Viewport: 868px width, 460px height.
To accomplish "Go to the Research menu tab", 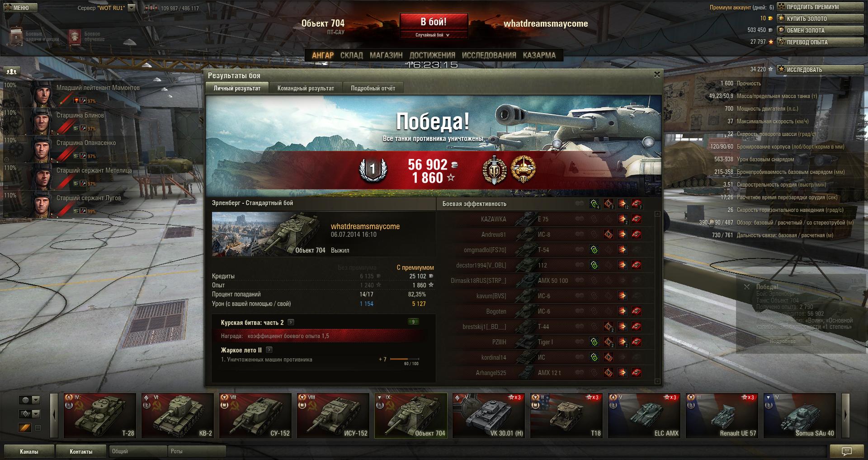I will (489, 55).
